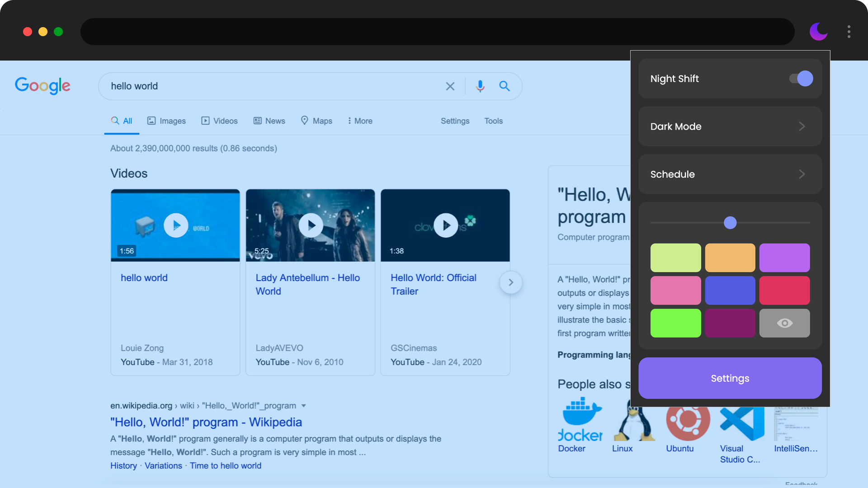Clear the search box with X icon
The image size is (868, 488).
pyautogui.click(x=450, y=86)
